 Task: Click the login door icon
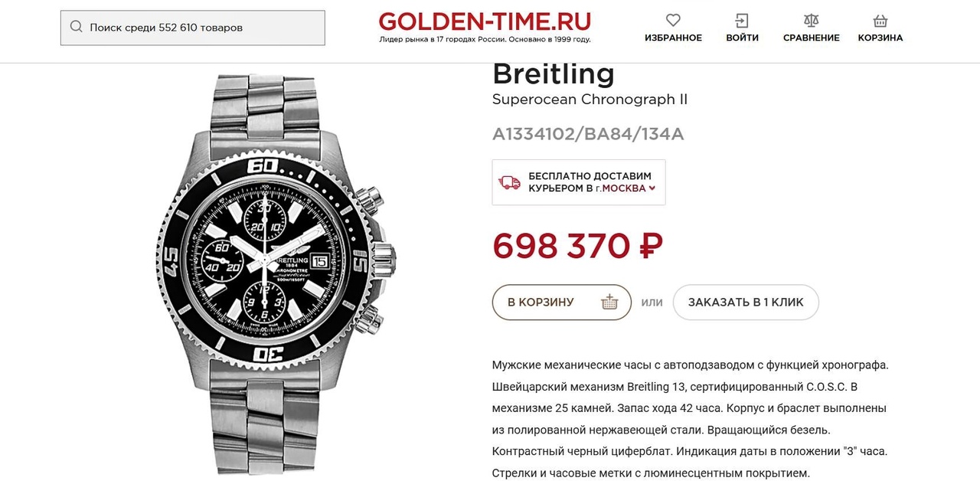pyautogui.click(x=742, y=21)
